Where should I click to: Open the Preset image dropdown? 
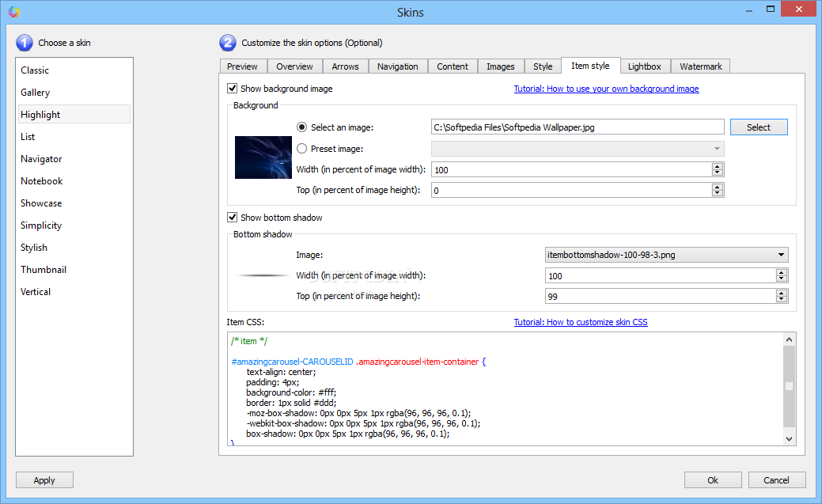pyautogui.click(x=578, y=149)
